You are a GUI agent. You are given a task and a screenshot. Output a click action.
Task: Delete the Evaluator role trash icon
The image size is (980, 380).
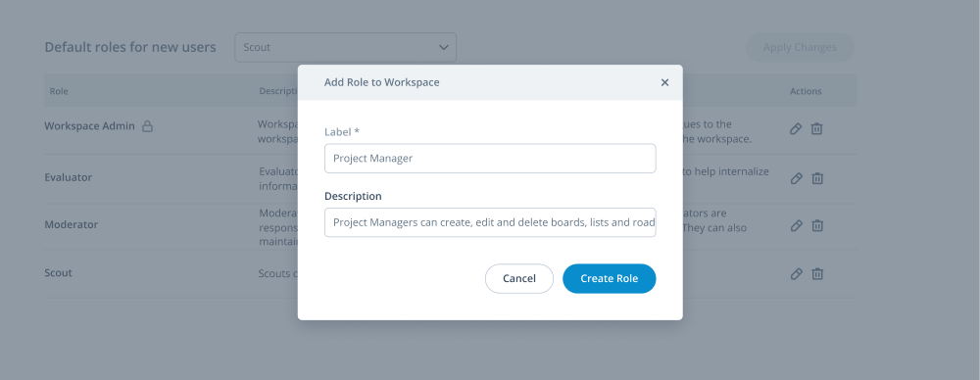(x=817, y=178)
